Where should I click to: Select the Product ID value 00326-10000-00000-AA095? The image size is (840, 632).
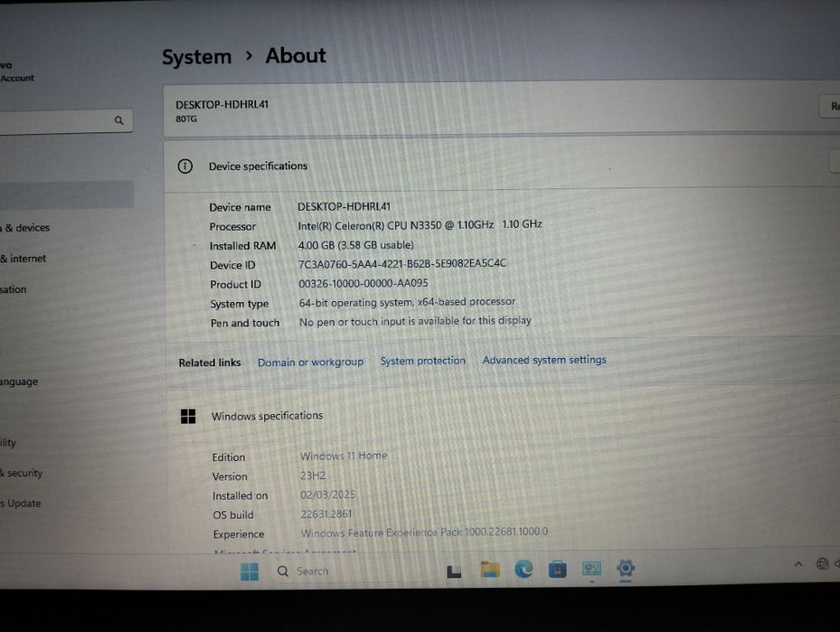point(363,283)
